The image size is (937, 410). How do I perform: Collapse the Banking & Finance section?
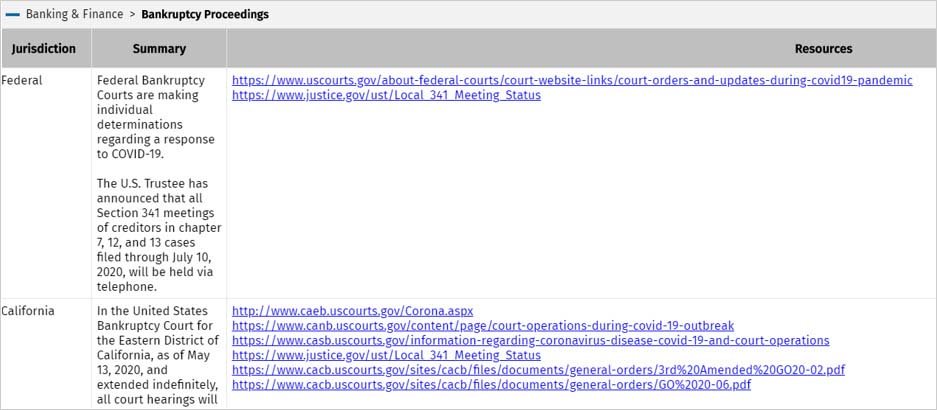click(x=13, y=15)
